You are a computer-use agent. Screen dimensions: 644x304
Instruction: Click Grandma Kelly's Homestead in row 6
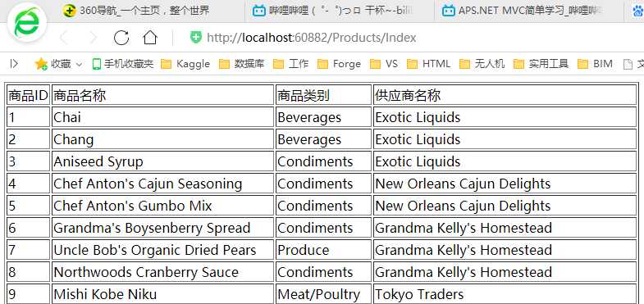[505, 228]
